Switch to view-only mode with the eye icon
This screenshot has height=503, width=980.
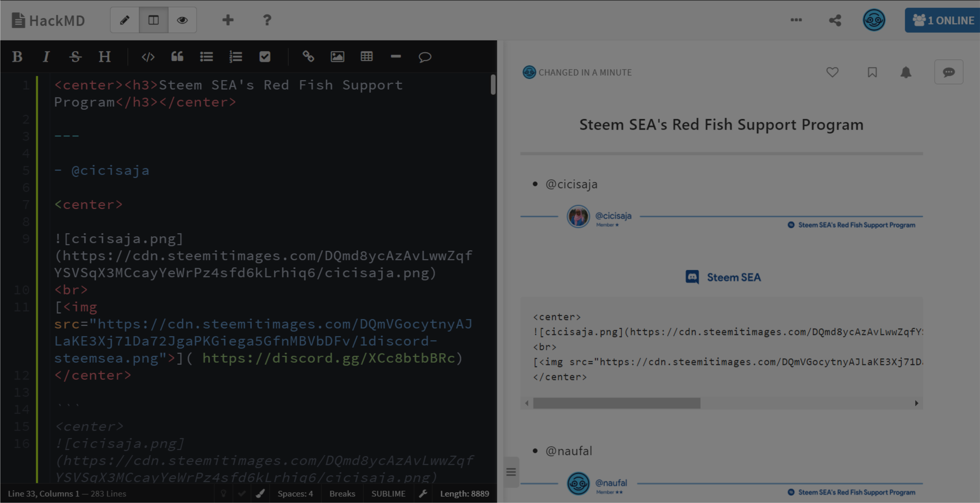182,20
